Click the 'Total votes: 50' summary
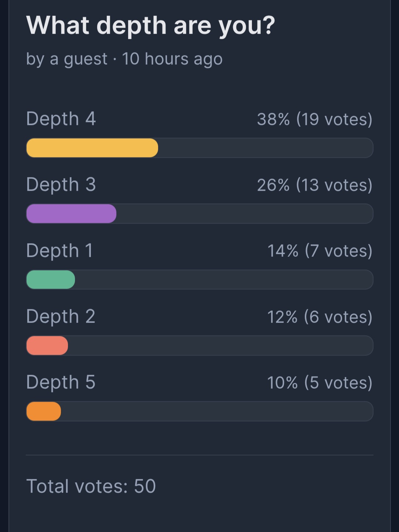Image resolution: width=399 pixels, height=532 pixels. [91, 486]
